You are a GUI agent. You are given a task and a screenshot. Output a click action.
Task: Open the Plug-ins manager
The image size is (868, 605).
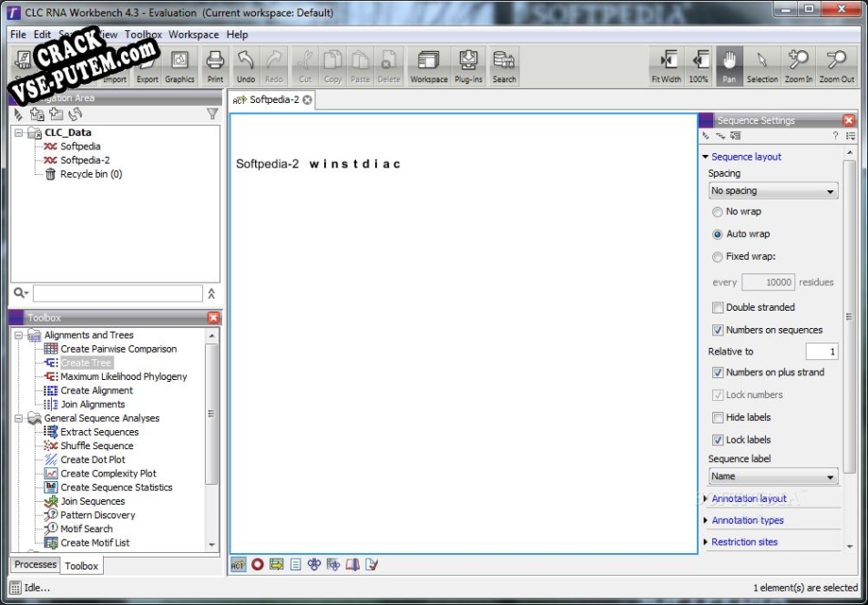pos(468,66)
